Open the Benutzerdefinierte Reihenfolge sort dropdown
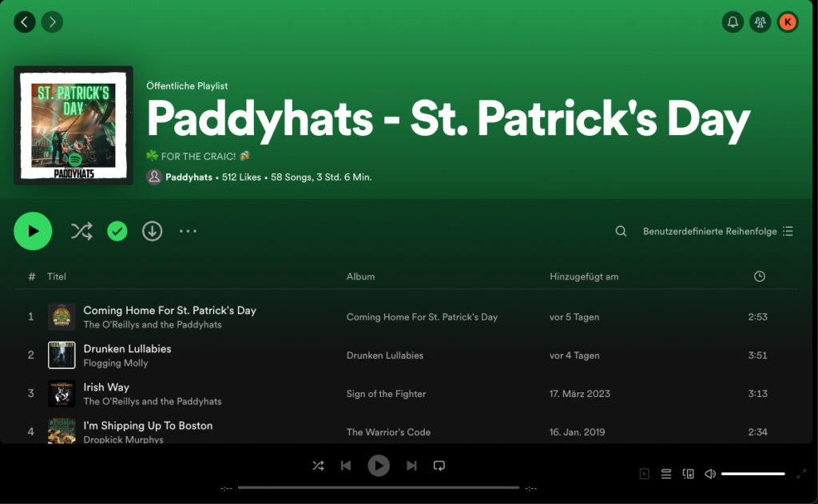 tap(718, 231)
